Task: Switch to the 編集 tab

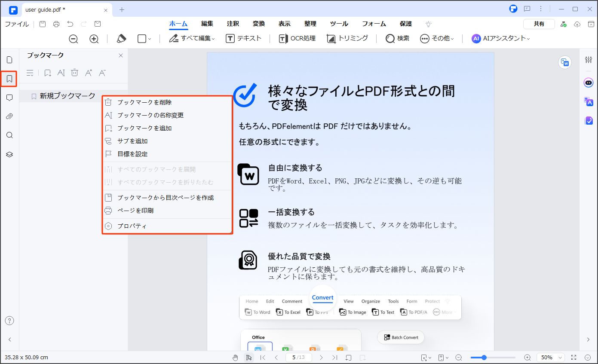Action: click(x=207, y=24)
